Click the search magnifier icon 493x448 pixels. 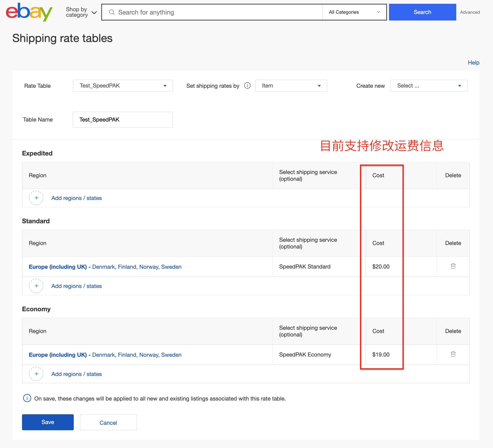(x=112, y=12)
